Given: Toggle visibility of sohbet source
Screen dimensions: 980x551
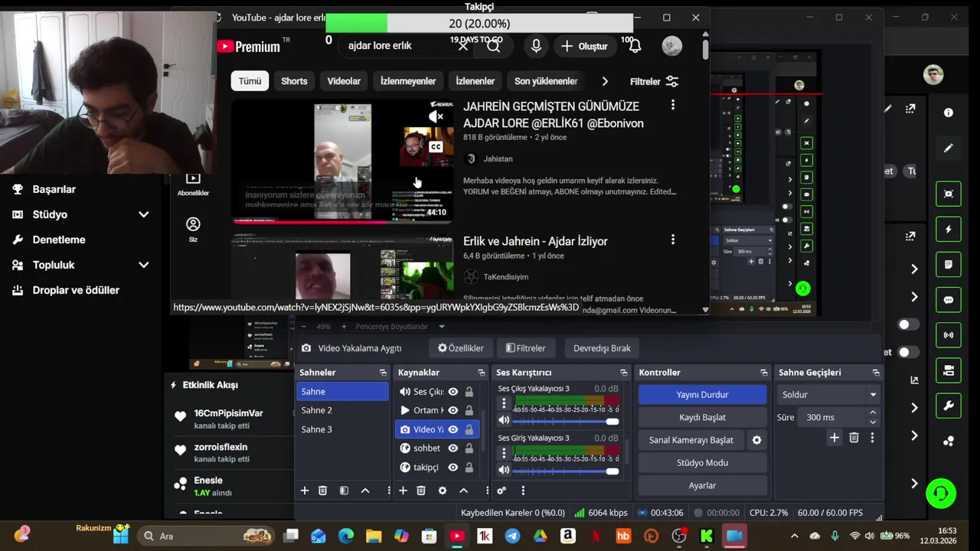Looking at the screenshot, I should point(453,448).
